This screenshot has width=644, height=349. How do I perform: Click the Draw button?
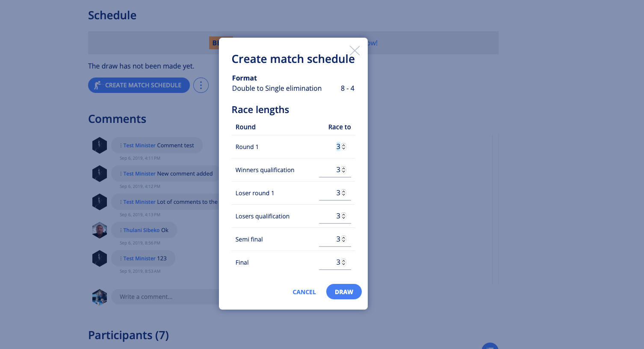344,292
